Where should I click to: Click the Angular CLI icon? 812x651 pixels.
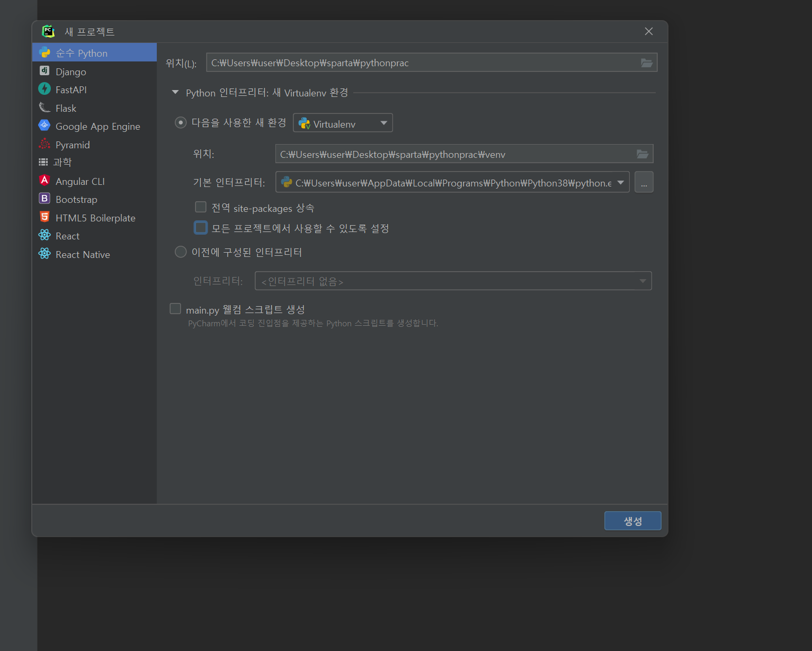[44, 181]
